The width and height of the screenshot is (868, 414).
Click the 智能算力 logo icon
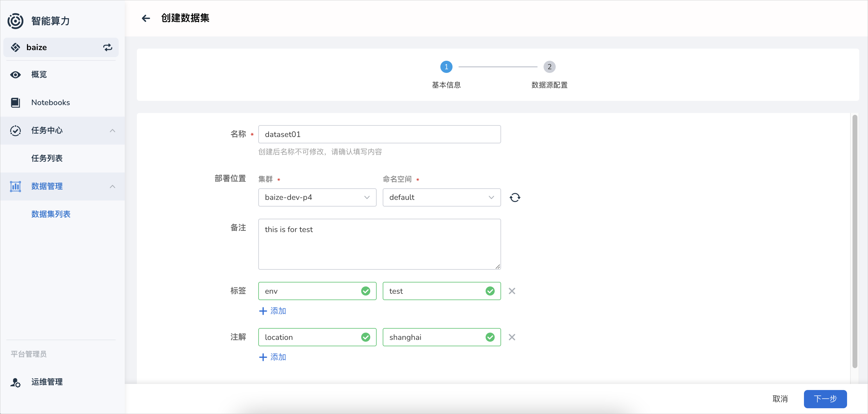pyautogui.click(x=15, y=21)
